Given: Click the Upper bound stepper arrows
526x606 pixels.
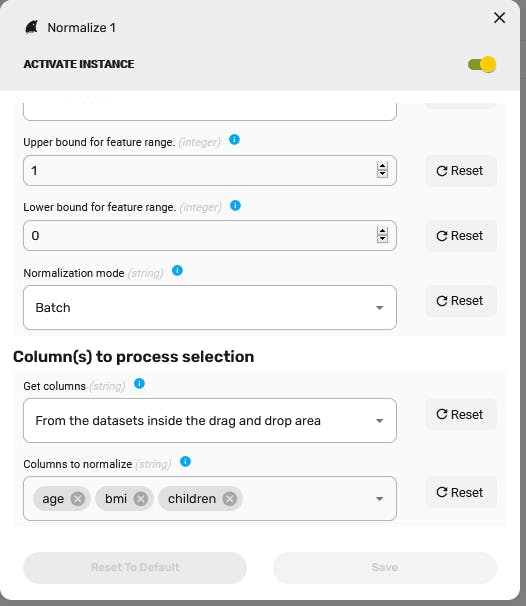Looking at the screenshot, I should click(x=382, y=170).
